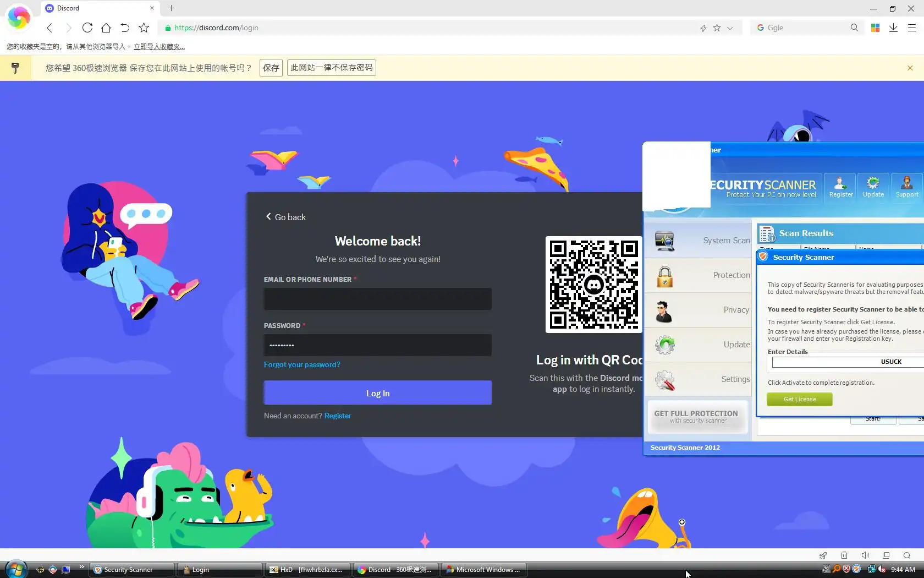Open Update section in Security Scanner sidebar

click(698, 345)
